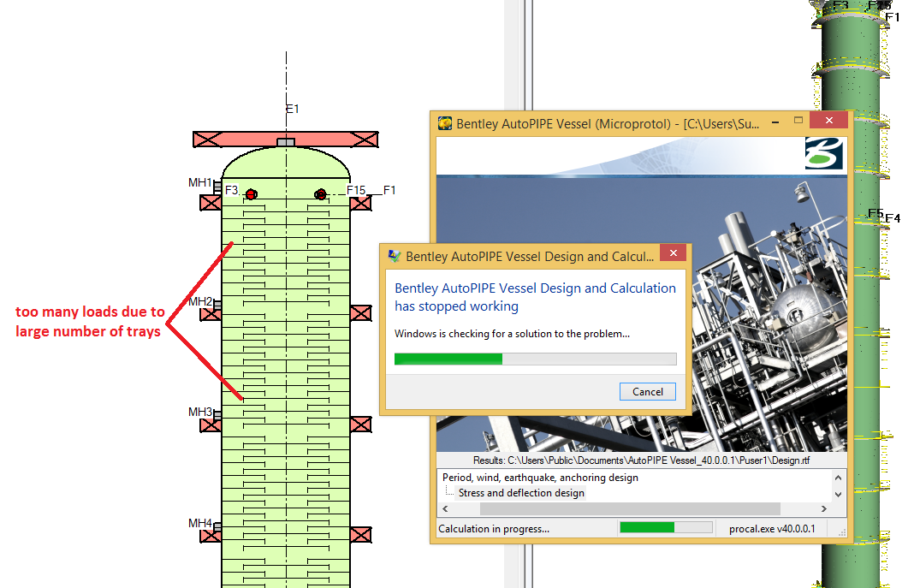
Task: Select 'Period, wind, earthquake, anchoring design' tree row
Action: click(x=540, y=478)
